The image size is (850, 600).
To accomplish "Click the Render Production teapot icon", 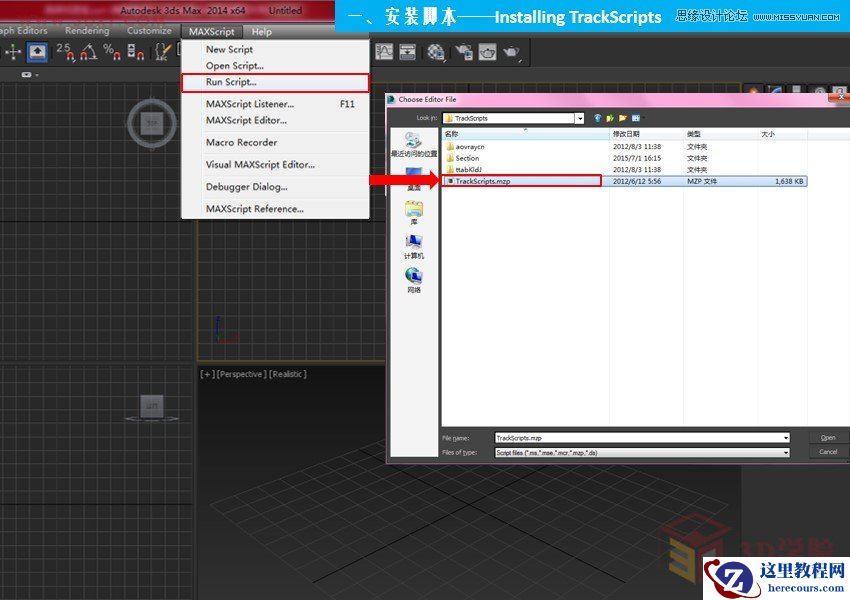I will click(x=511, y=52).
